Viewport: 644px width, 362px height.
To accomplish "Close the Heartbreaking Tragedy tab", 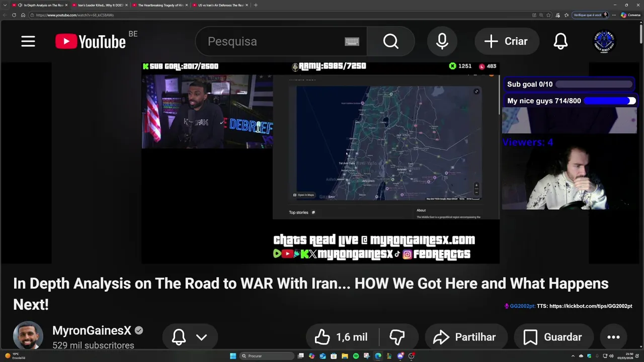I will tap(187, 5).
